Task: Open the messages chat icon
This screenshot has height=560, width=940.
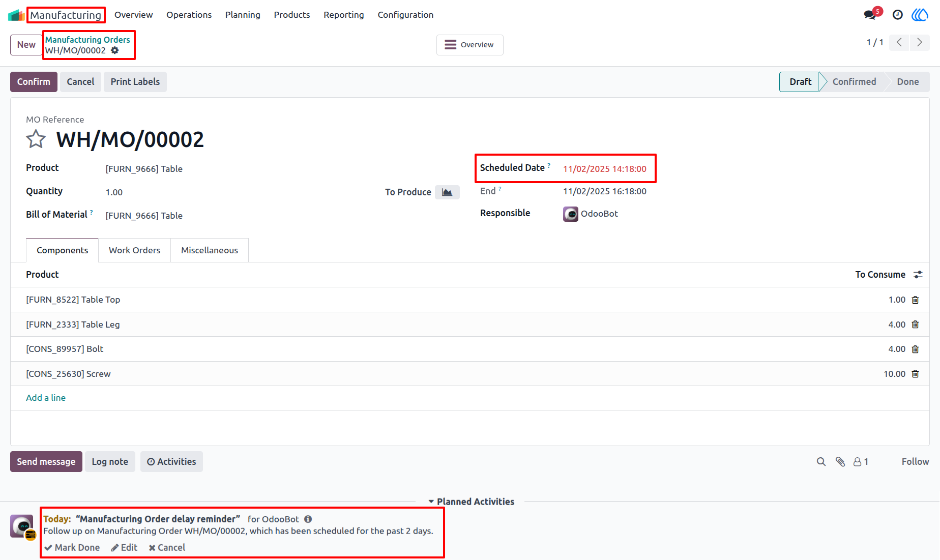Action: tap(871, 15)
